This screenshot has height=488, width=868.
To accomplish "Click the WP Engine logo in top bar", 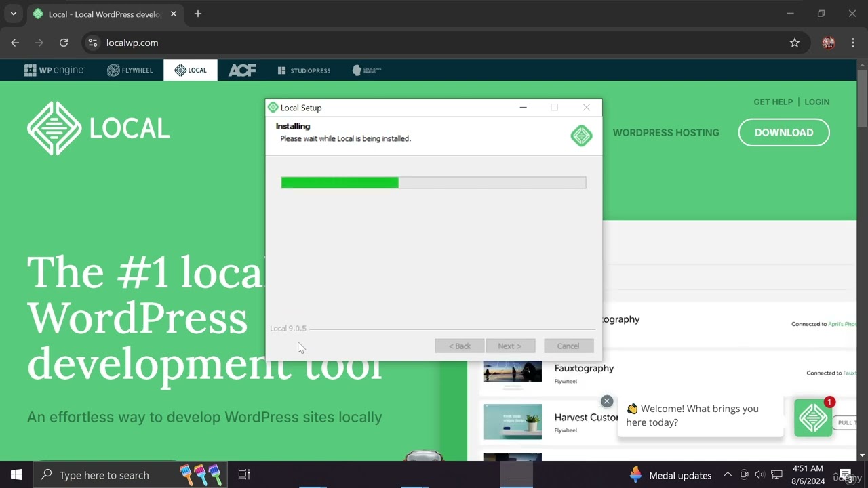I will [54, 70].
